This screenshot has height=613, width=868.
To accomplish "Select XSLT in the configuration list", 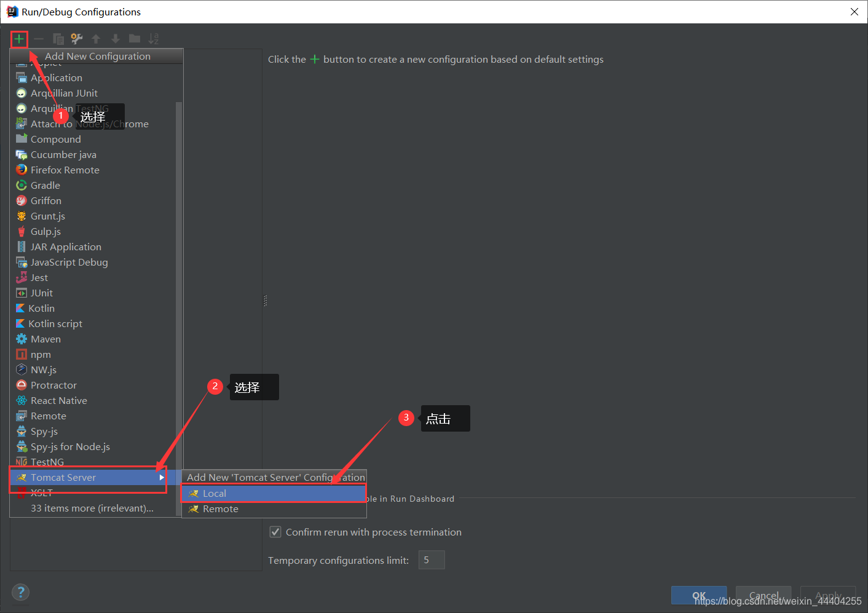I will [x=93, y=492].
